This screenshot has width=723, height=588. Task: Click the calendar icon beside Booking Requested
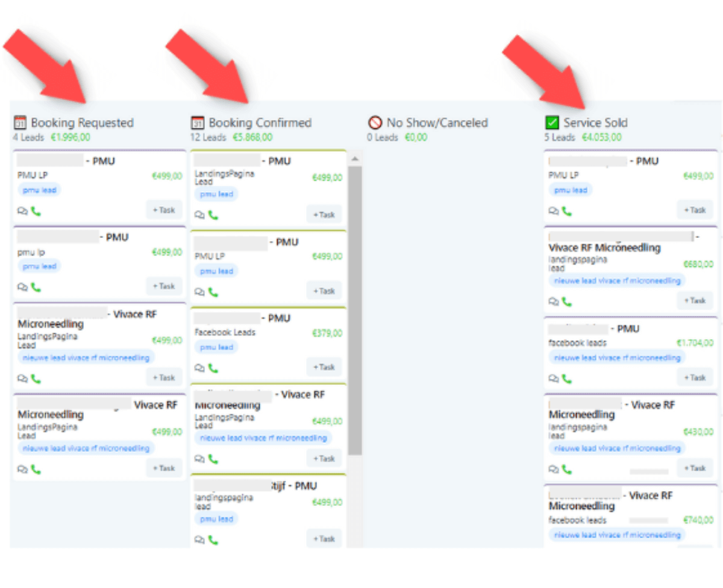[x=20, y=123]
